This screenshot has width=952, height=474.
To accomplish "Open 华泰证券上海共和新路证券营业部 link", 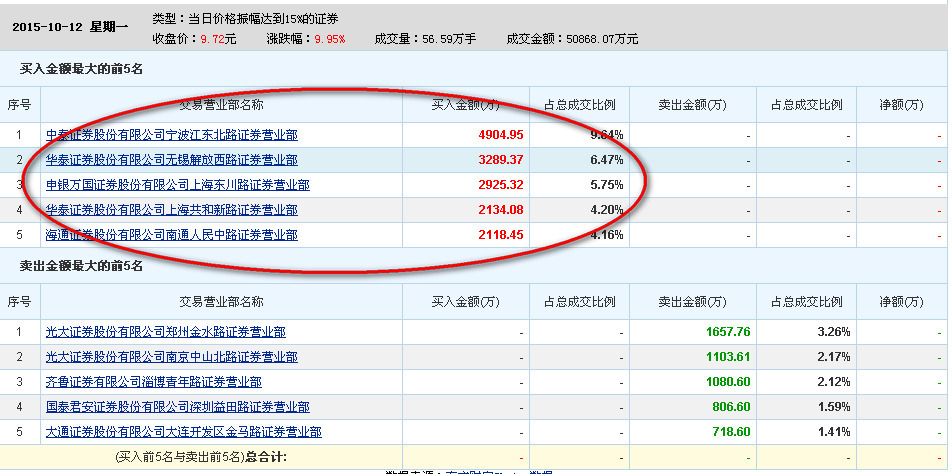I will tap(172, 210).
